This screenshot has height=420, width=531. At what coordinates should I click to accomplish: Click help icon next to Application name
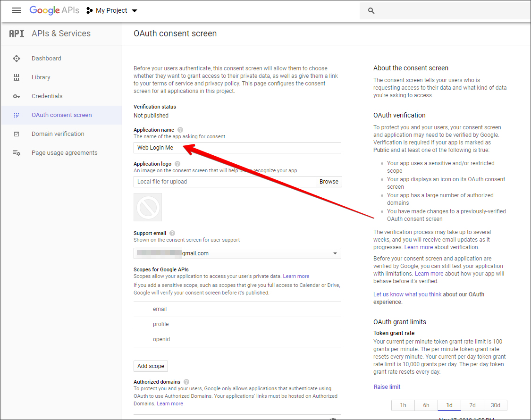coord(180,130)
